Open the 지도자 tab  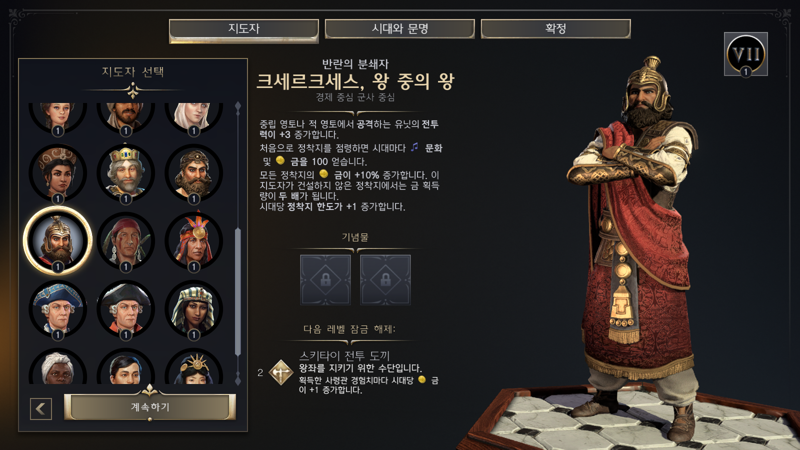point(244,30)
